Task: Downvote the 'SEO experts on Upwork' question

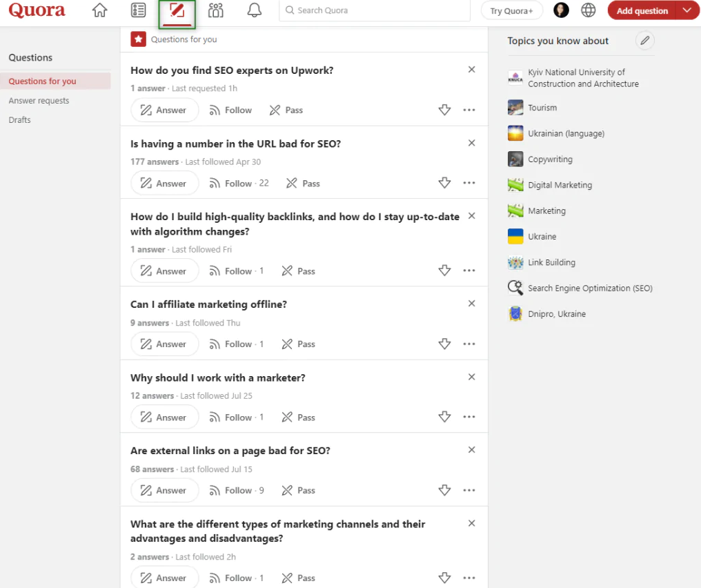Action: 444,110
